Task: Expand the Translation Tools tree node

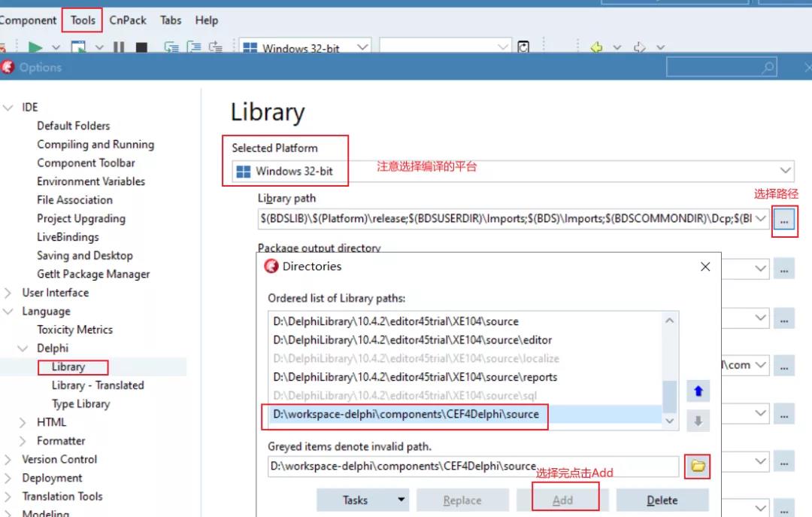Action: pyautogui.click(x=8, y=497)
